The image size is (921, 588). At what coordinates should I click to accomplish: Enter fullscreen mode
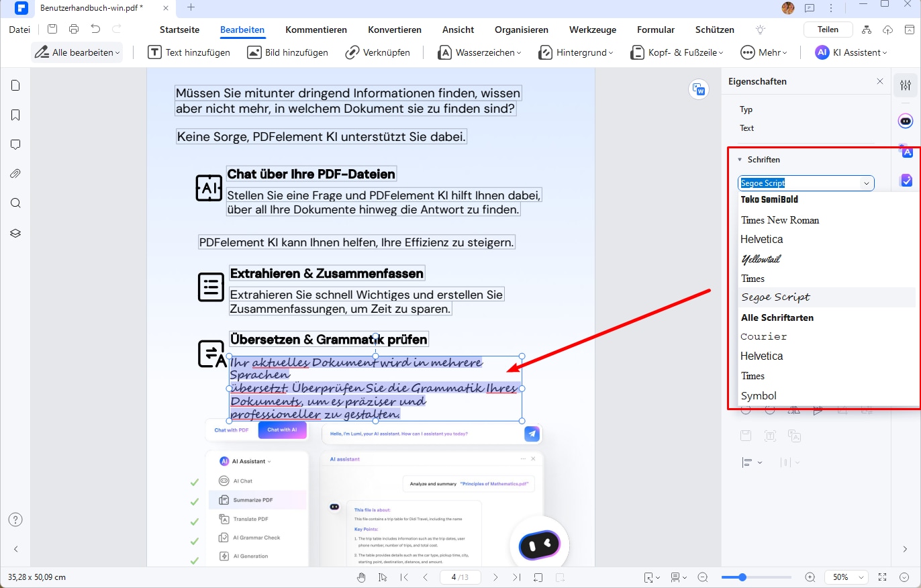[883, 577]
